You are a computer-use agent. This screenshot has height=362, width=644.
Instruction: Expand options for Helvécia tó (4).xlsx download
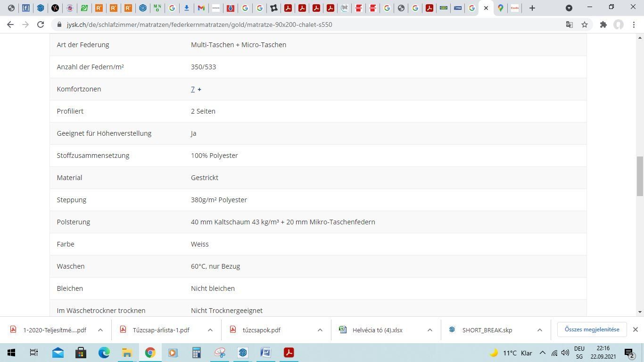430,330
